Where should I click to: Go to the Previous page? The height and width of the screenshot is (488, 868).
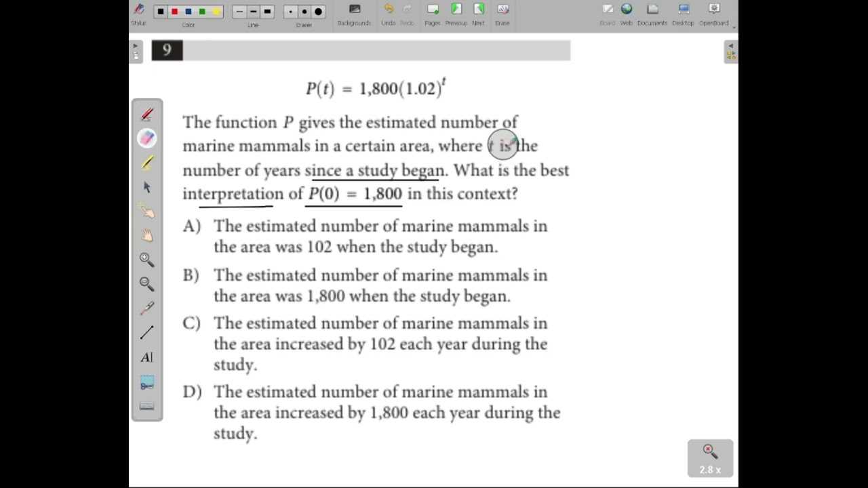click(456, 14)
